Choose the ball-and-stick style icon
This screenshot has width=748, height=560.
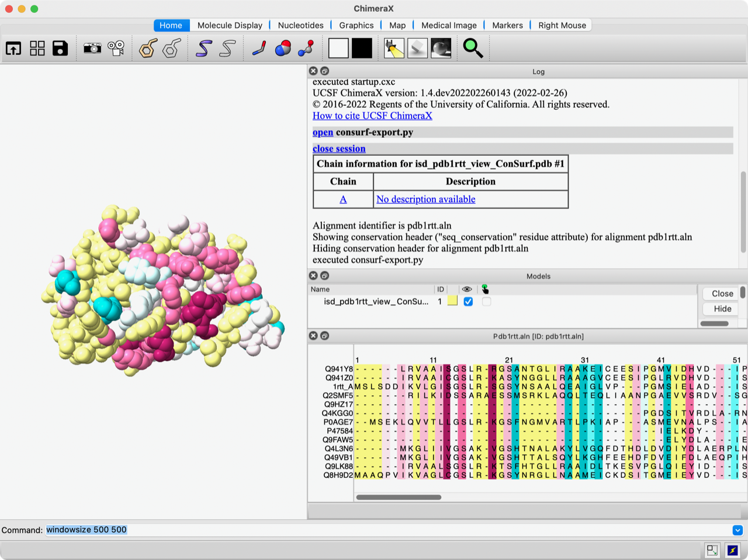coord(306,48)
